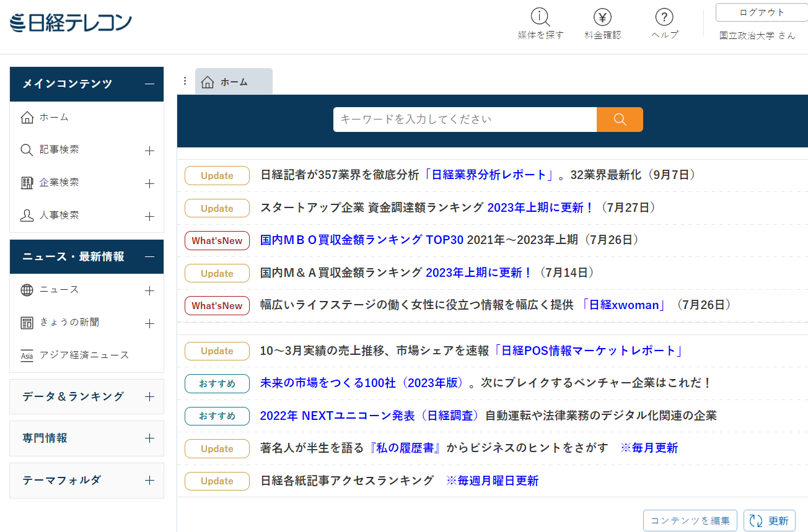This screenshot has width=808, height=532.
Task: Open 2022年 NEXTユニコーン発表 link
Action: click(x=369, y=416)
